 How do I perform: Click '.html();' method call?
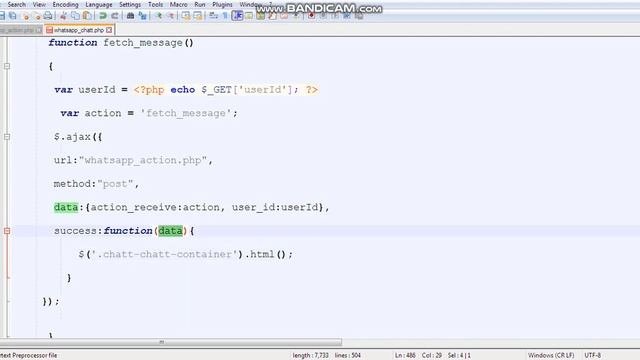269,254
